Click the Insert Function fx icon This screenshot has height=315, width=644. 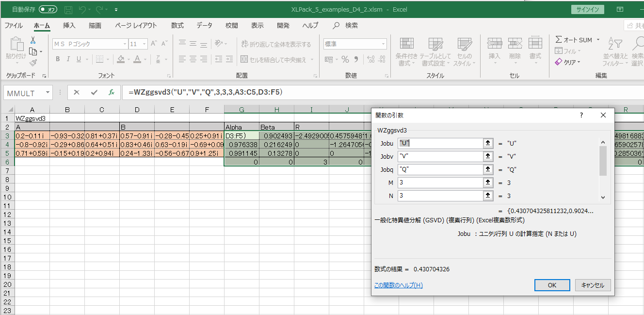point(111,92)
